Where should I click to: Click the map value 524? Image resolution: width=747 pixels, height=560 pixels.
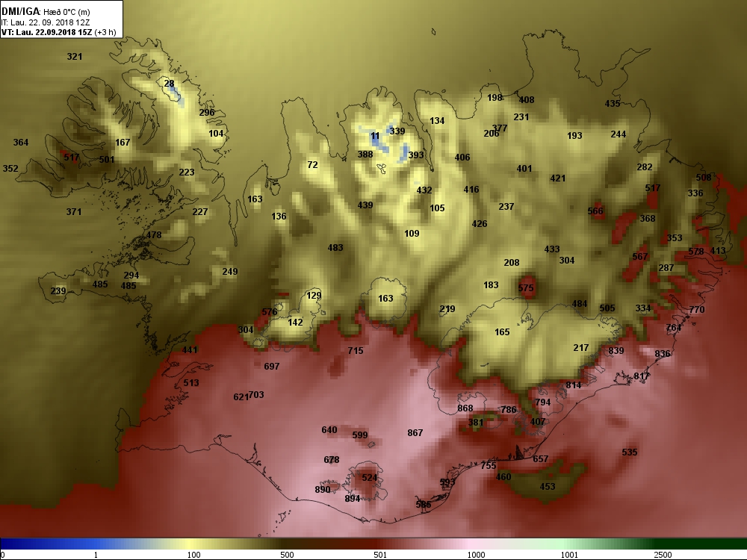coord(370,478)
